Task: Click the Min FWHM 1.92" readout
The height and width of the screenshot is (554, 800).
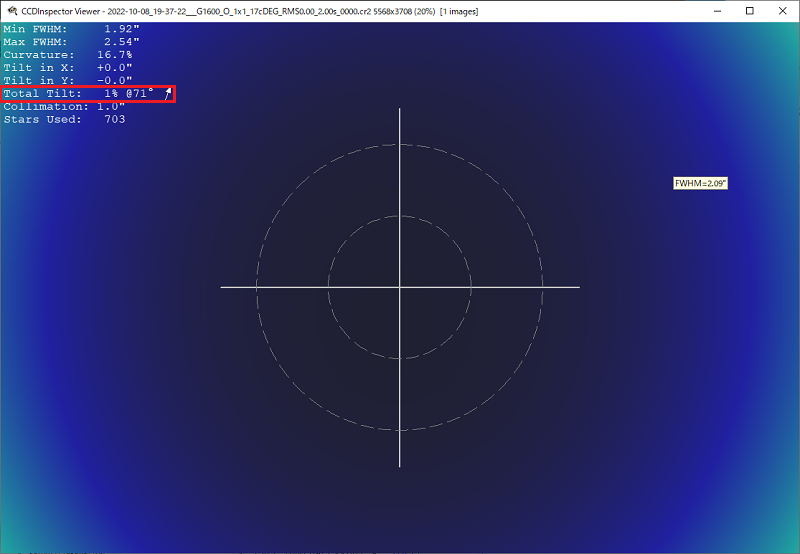Action: [x=71, y=29]
